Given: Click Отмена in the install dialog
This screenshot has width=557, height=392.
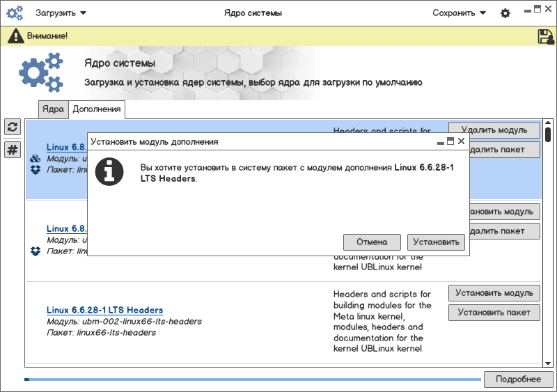Looking at the screenshot, I should (x=372, y=242).
